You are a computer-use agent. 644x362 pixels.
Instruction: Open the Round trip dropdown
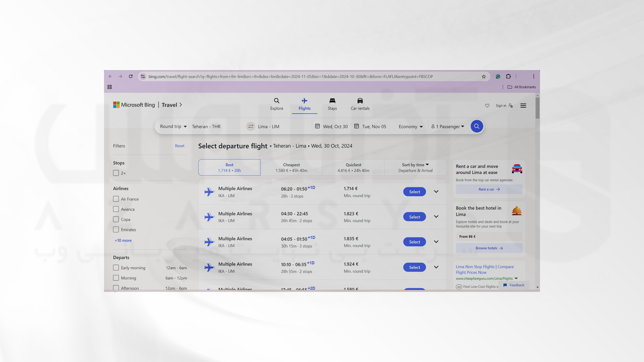tap(173, 126)
